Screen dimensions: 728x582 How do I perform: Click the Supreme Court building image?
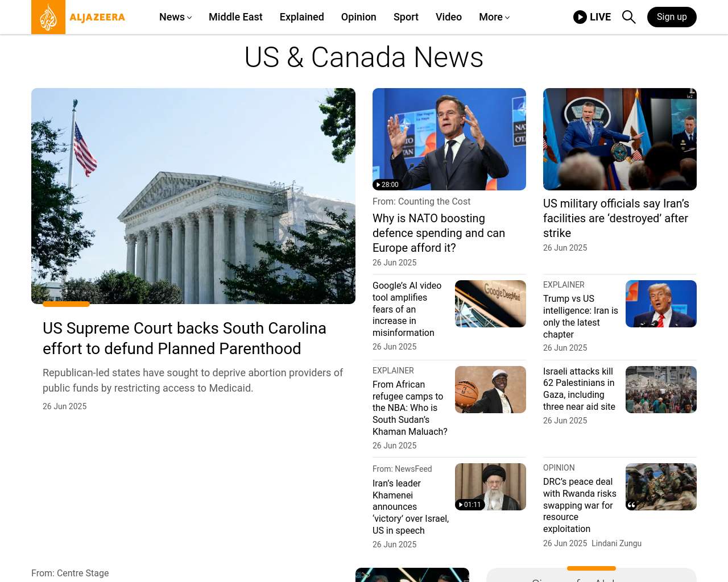click(193, 196)
